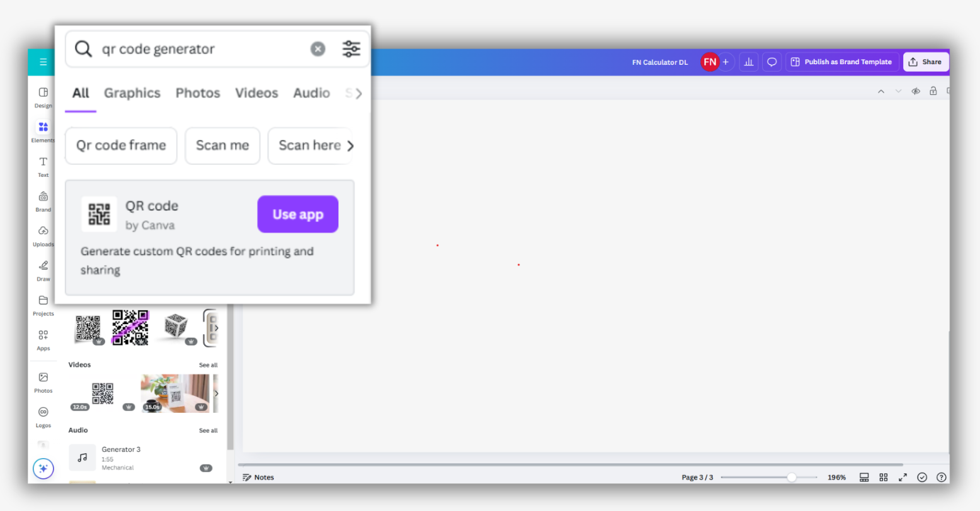Click the search magnifier icon
Image resolution: width=980 pixels, height=511 pixels.
pyautogui.click(x=83, y=48)
